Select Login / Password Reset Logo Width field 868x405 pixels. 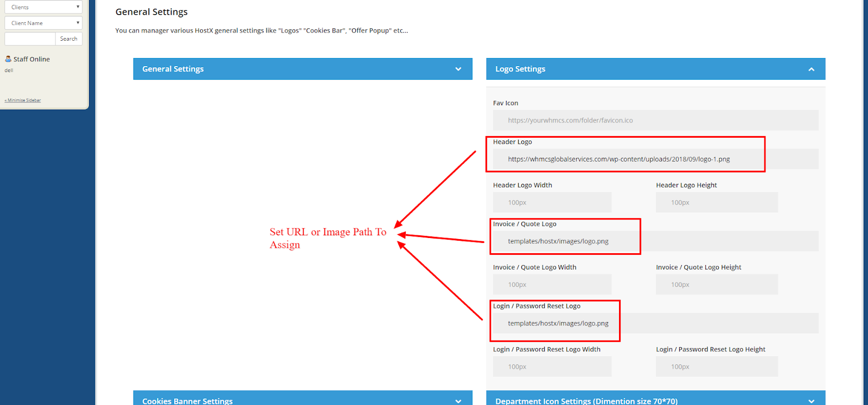coord(552,367)
